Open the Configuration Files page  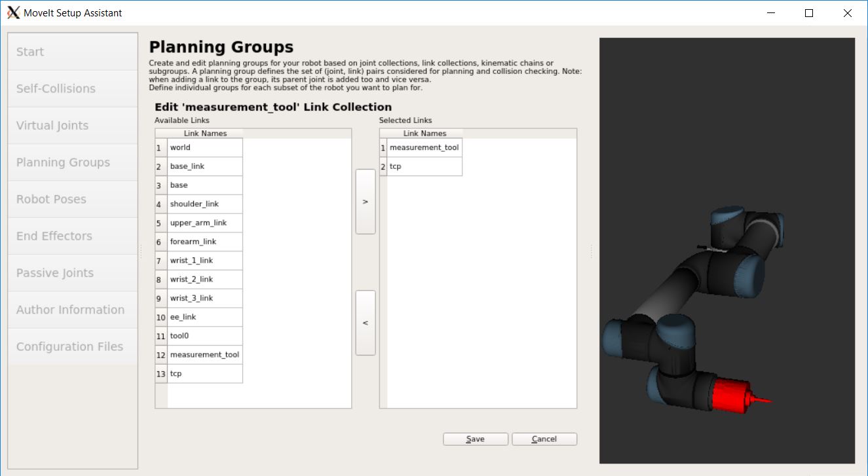[72, 346]
